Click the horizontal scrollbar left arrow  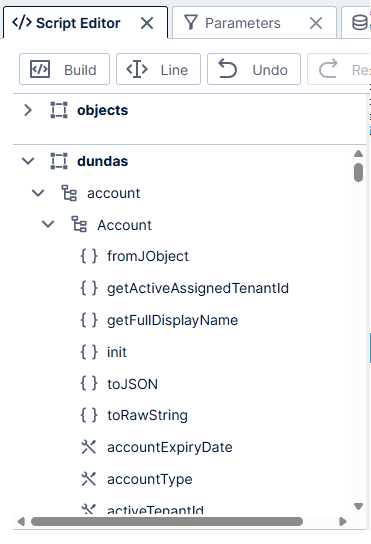(x=21, y=521)
